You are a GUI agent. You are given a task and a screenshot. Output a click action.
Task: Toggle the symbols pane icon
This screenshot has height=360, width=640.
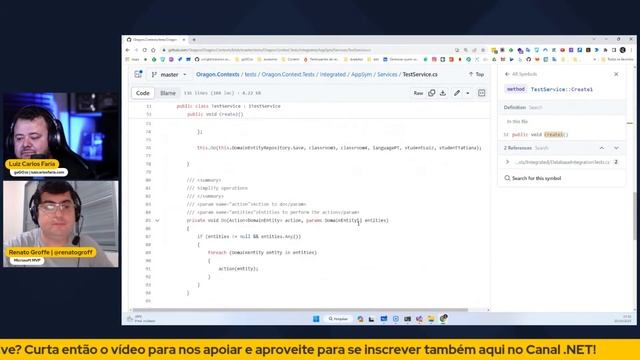(x=482, y=93)
